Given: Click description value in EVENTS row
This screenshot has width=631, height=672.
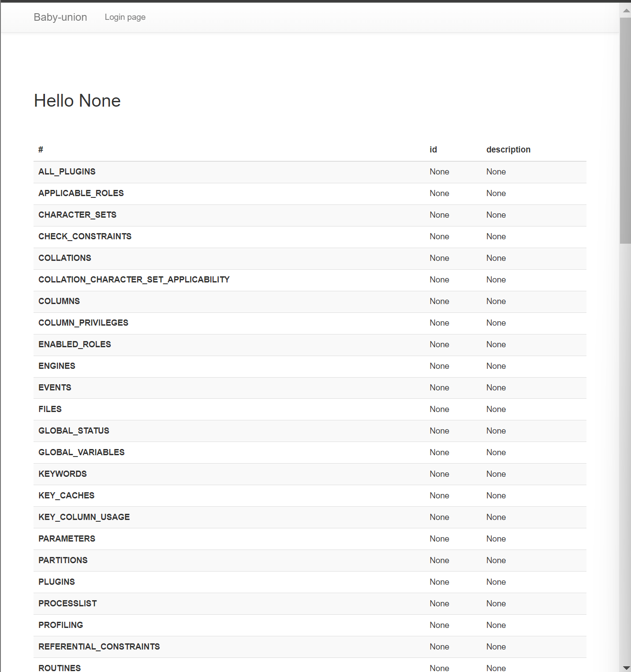Looking at the screenshot, I should point(496,388).
